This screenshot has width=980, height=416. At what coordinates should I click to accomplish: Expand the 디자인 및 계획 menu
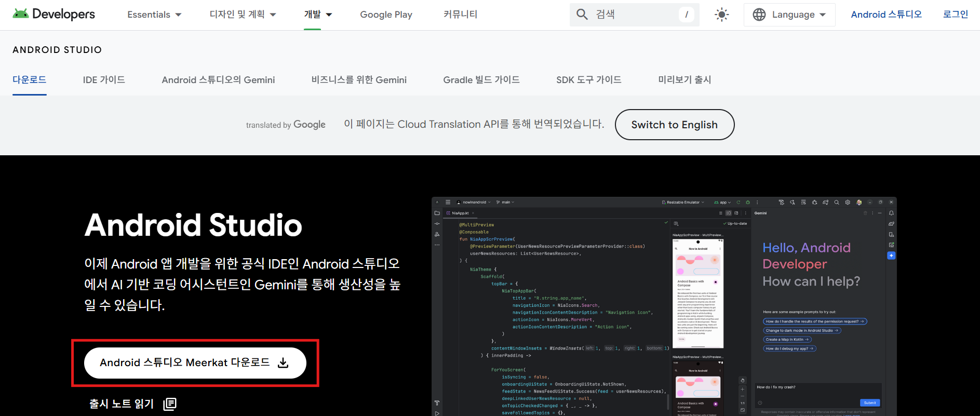pos(243,15)
